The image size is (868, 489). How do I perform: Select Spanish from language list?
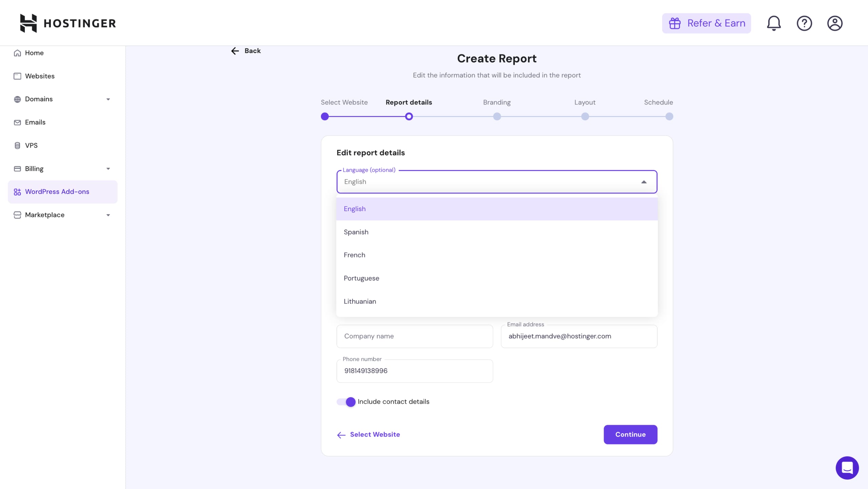coord(356,232)
